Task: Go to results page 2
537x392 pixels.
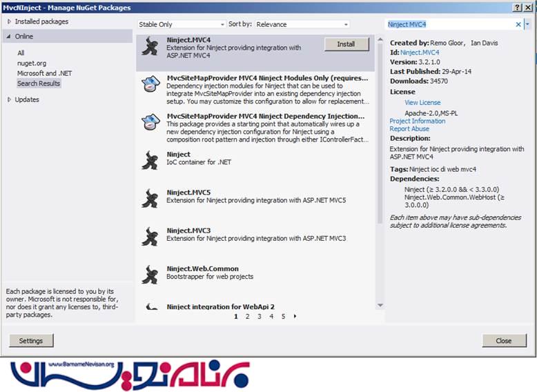Action: point(247,316)
